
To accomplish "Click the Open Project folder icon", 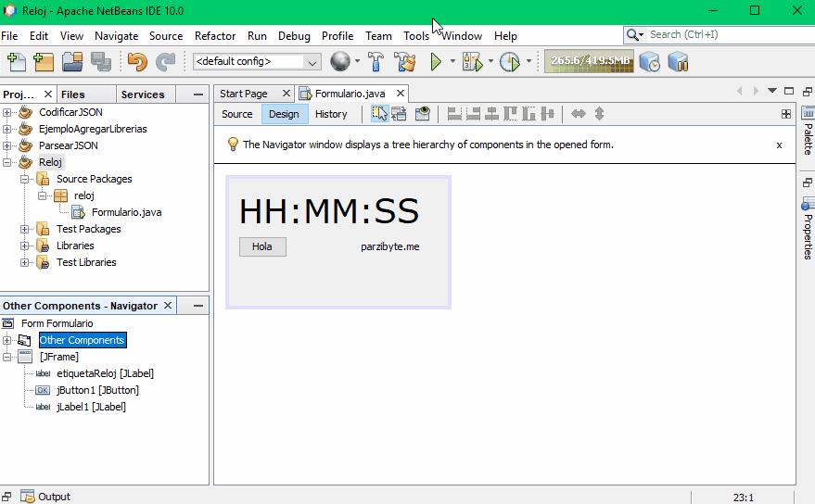I will click(72, 62).
